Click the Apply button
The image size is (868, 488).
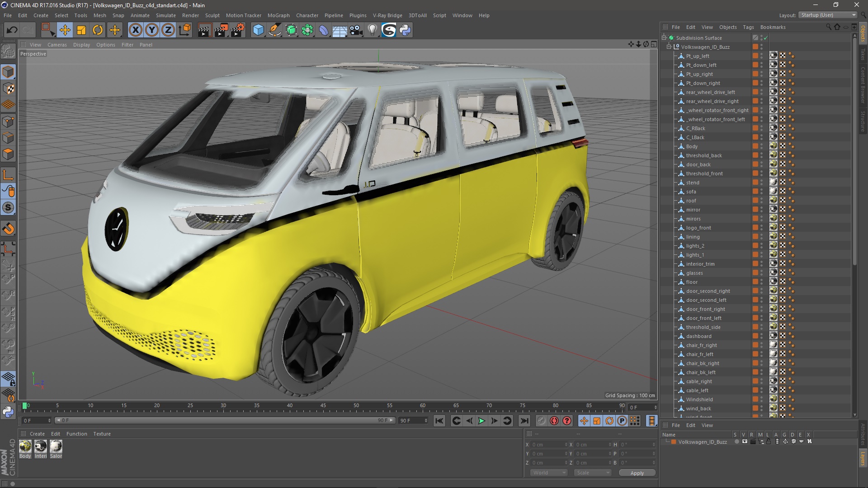coord(637,473)
